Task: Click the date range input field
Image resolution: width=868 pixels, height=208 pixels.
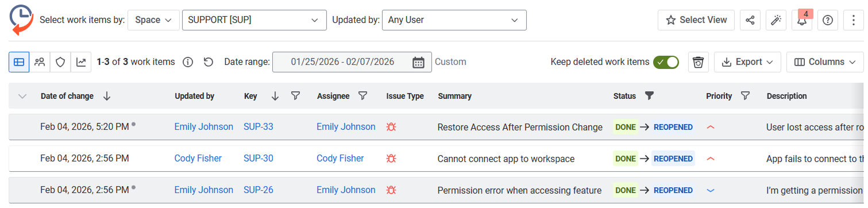Action: 352,62
